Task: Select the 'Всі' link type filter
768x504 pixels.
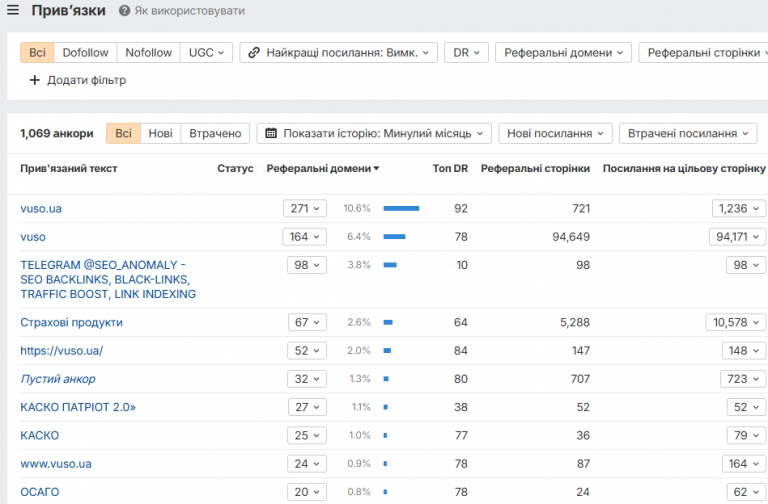Action: (37, 52)
